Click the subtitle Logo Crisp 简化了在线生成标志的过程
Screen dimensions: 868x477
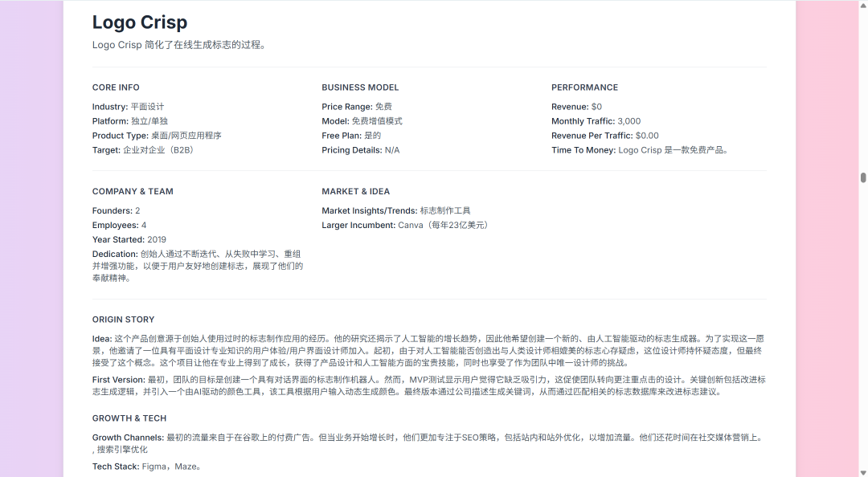(x=180, y=45)
